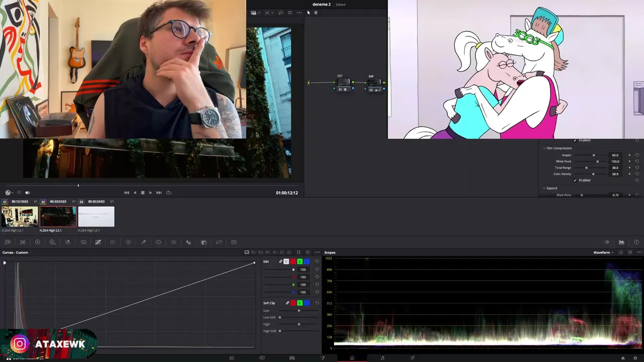Open project settings gear icon
644x362 pixels.
[x=635, y=358]
